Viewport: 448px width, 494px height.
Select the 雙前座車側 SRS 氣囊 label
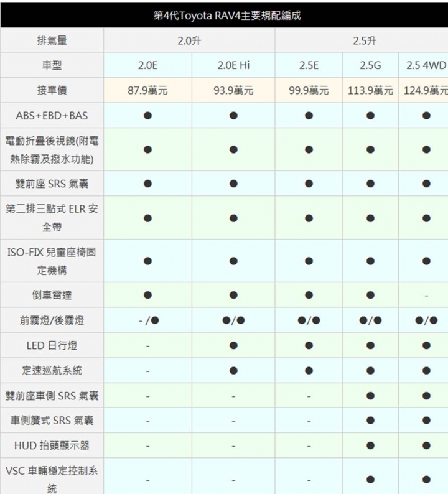[52, 396]
